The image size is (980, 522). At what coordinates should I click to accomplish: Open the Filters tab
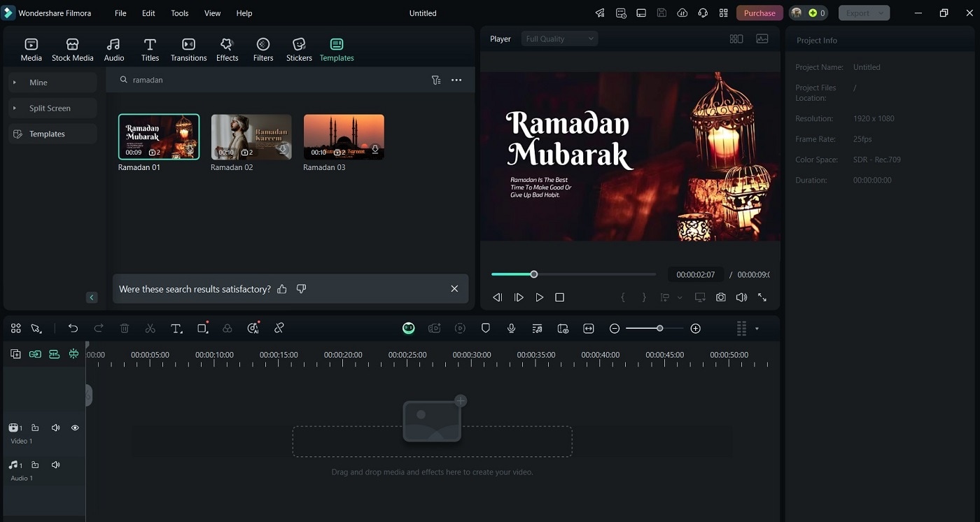click(x=263, y=50)
